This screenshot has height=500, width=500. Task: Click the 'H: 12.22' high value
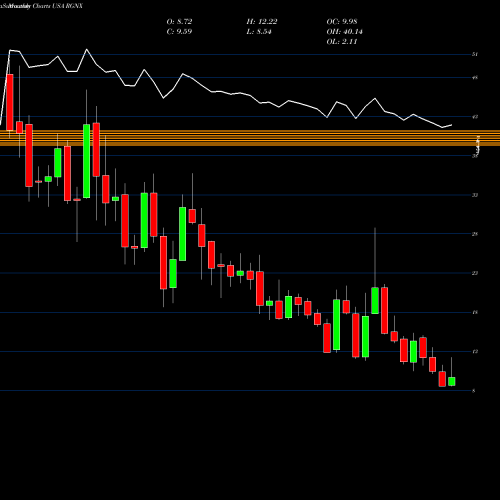click(x=262, y=22)
